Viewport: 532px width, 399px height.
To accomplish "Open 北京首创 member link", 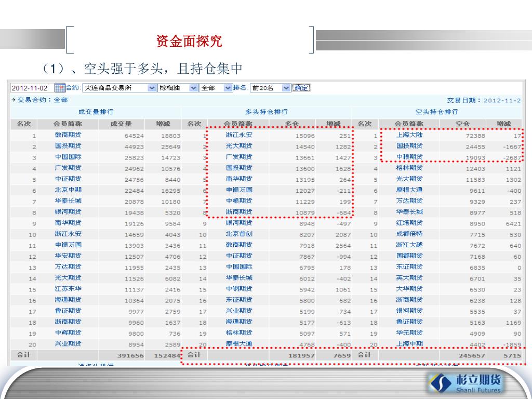I will 239,234.
